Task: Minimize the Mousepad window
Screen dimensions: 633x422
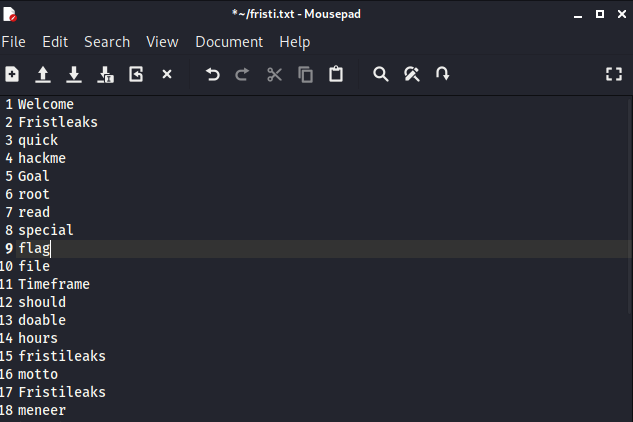Action: pyautogui.click(x=578, y=15)
